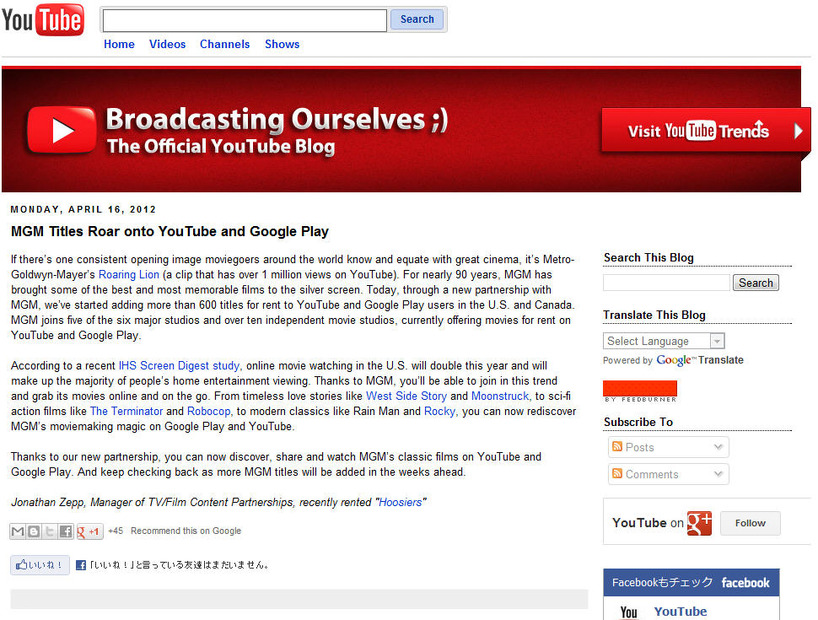Click the blog Search button
This screenshot has width=818, height=620.
pos(755,283)
